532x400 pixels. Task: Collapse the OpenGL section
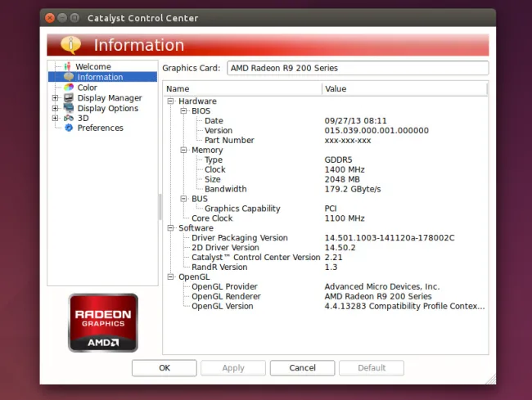(171, 277)
